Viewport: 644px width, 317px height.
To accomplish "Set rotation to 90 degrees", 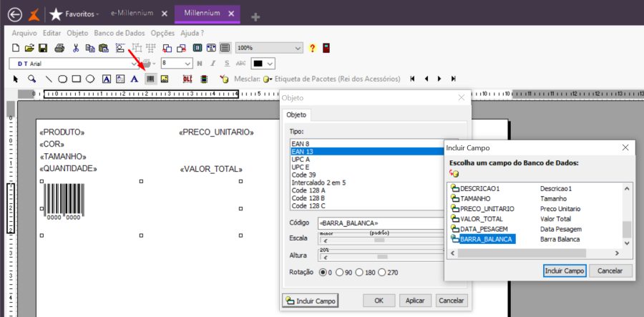I will 340,272.
